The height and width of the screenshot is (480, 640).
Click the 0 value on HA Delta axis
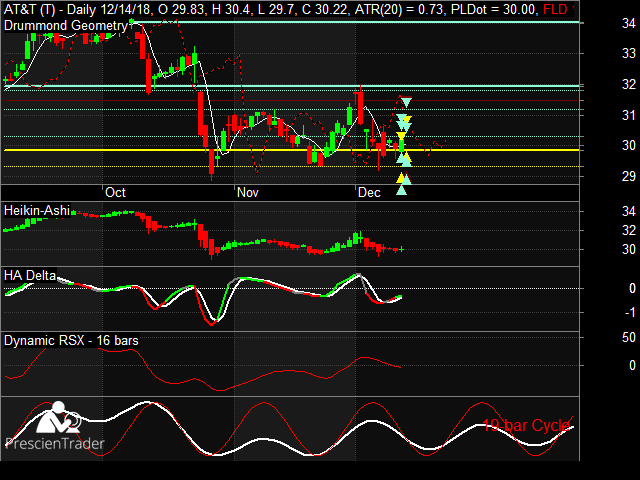pos(632,289)
